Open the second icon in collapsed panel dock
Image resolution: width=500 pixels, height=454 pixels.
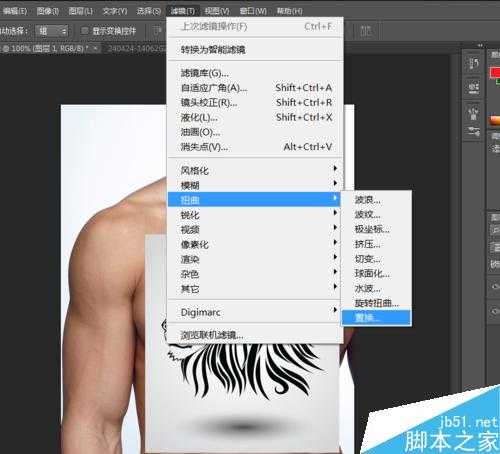pos(473,87)
